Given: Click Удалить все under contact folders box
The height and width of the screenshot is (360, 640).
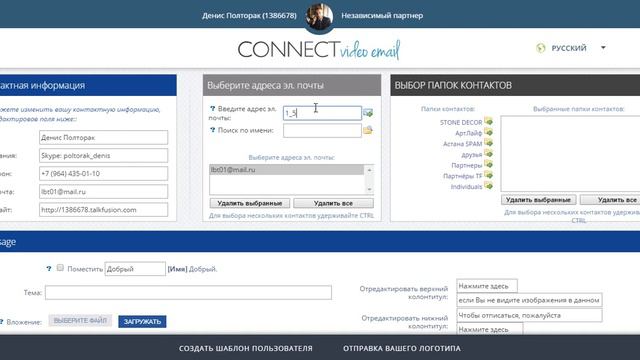Looking at the screenshot, I should click(x=610, y=200).
